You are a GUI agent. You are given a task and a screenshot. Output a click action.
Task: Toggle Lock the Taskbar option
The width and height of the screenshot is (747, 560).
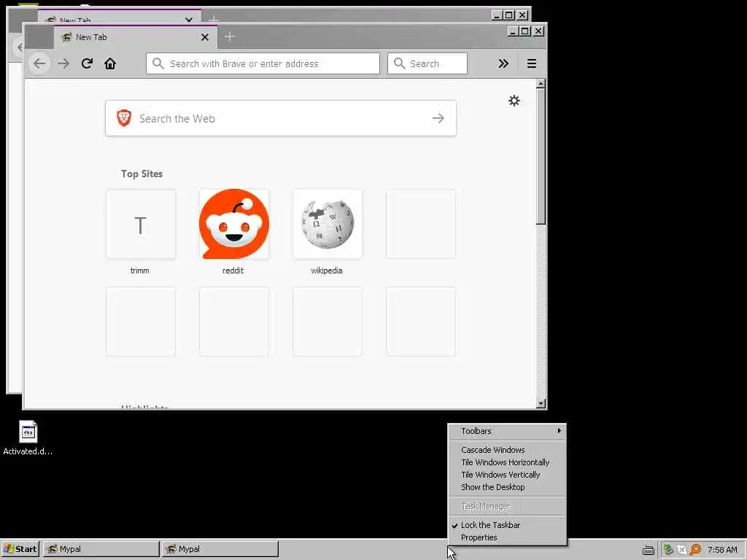[508, 525]
